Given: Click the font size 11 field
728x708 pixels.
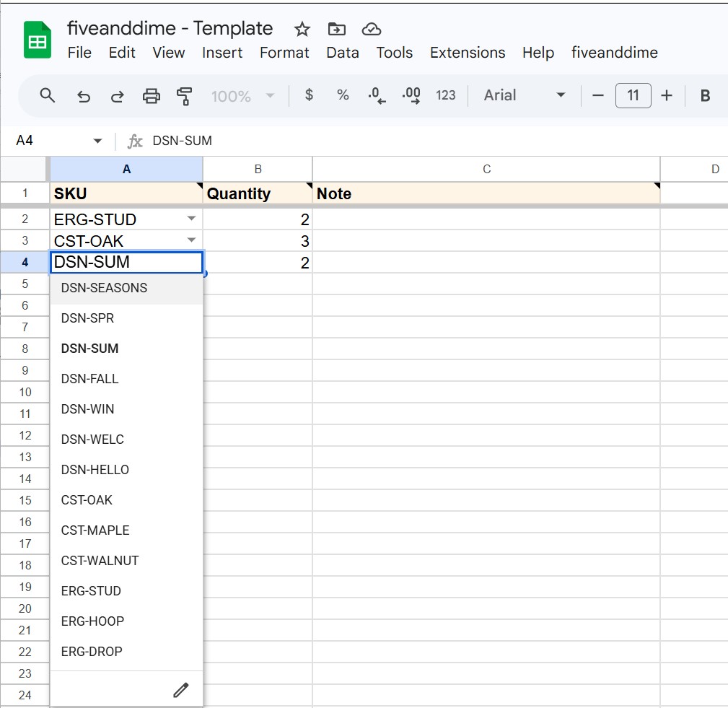Looking at the screenshot, I should coord(633,96).
